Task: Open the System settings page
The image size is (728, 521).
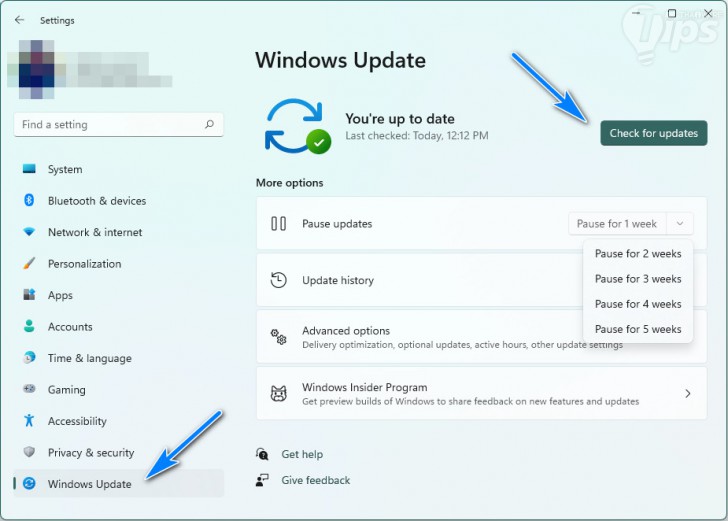Action: pyautogui.click(x=118, y=169)
